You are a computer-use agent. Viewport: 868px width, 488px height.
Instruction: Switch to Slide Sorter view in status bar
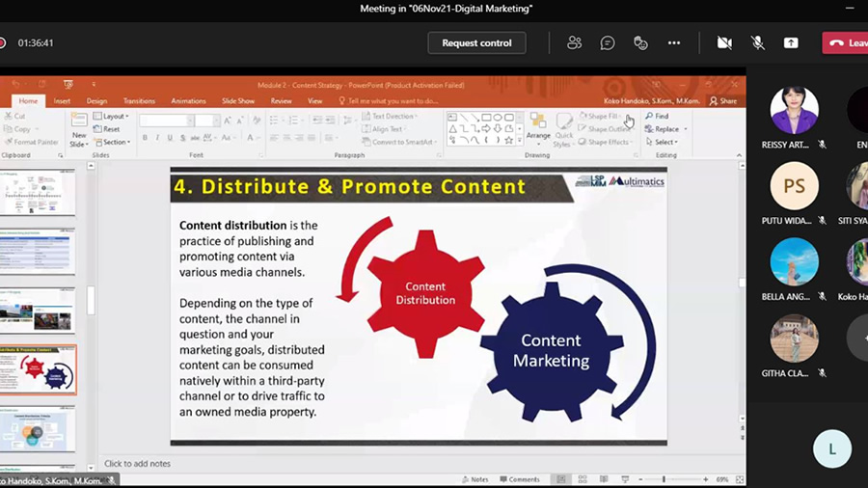point(582,479)
